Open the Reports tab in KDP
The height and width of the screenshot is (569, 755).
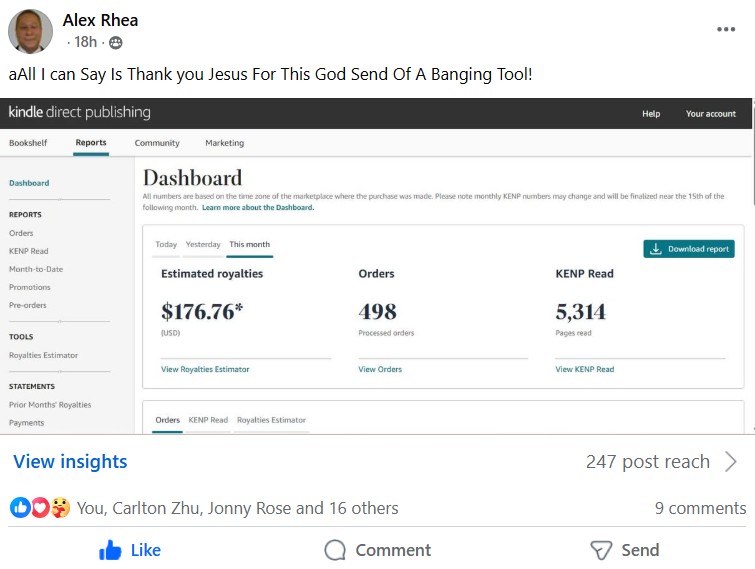[91, 143]
